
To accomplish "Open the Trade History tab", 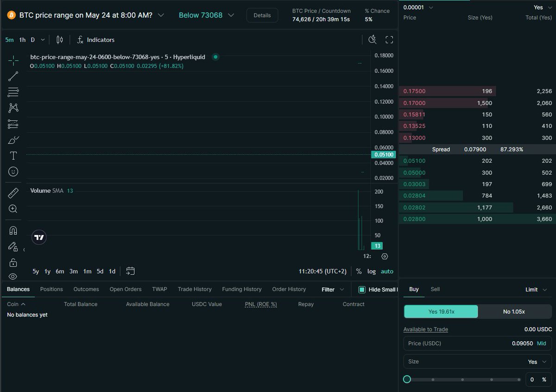I will [x=195, y=289].
